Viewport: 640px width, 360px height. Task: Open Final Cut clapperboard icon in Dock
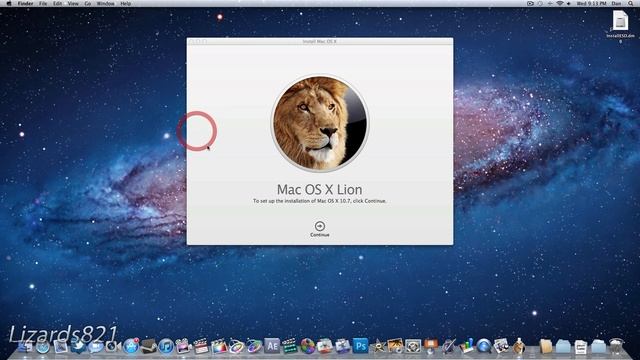pos(219,346)
